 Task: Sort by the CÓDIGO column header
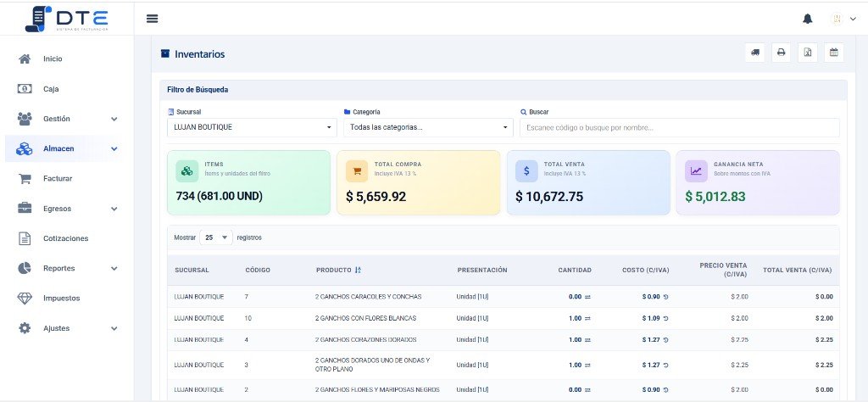258,271
